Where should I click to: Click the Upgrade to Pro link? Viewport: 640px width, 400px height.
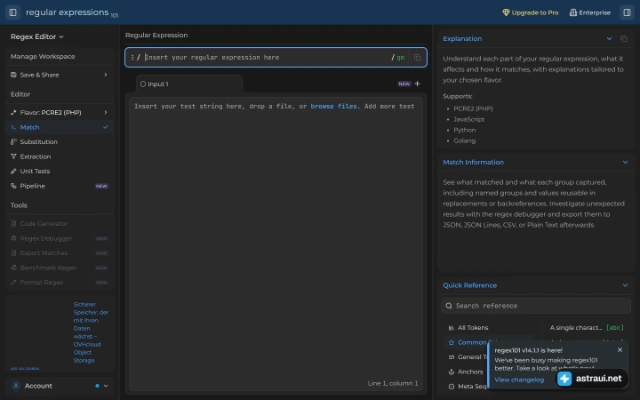coord(530,13)
